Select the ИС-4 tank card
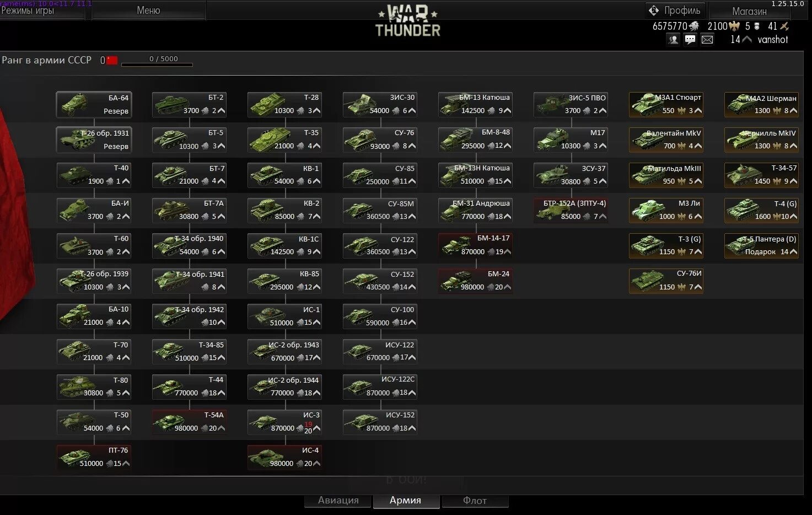 [285, 457]
